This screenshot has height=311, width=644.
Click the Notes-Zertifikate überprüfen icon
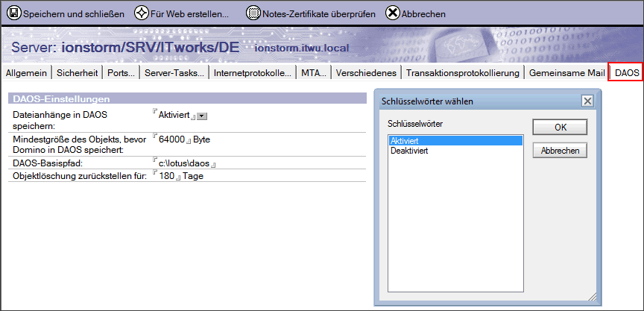(x=253, y=13)
